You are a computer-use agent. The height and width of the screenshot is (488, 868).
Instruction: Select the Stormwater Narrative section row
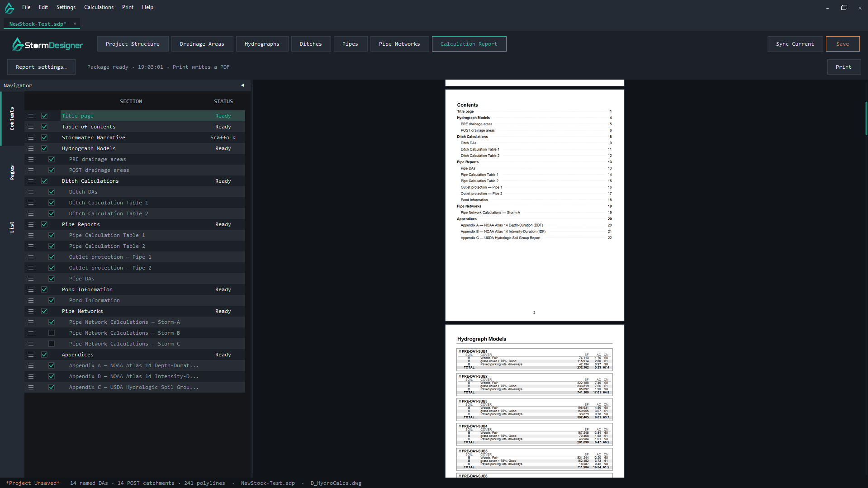point(135,137)
